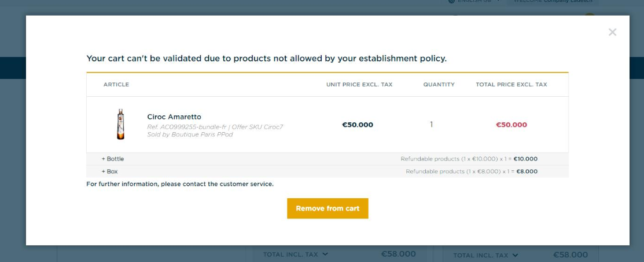Click the globe language icon
This screenshot has width=644, height=262.
click(452, 1)
